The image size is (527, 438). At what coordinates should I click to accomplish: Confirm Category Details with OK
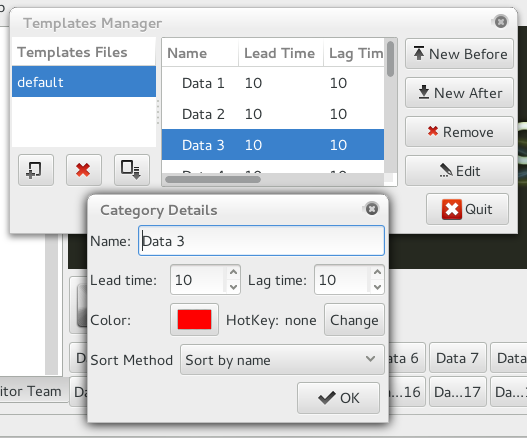pos(338,398)
